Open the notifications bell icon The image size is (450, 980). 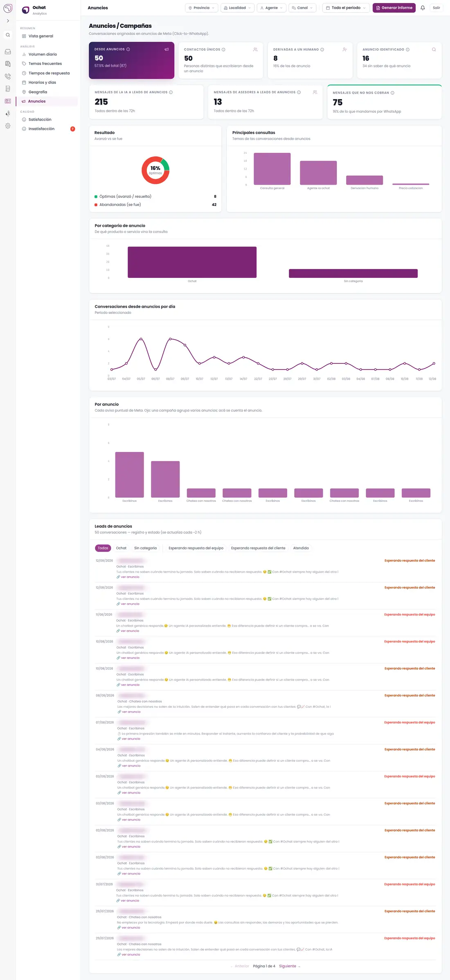pos(423,8)
